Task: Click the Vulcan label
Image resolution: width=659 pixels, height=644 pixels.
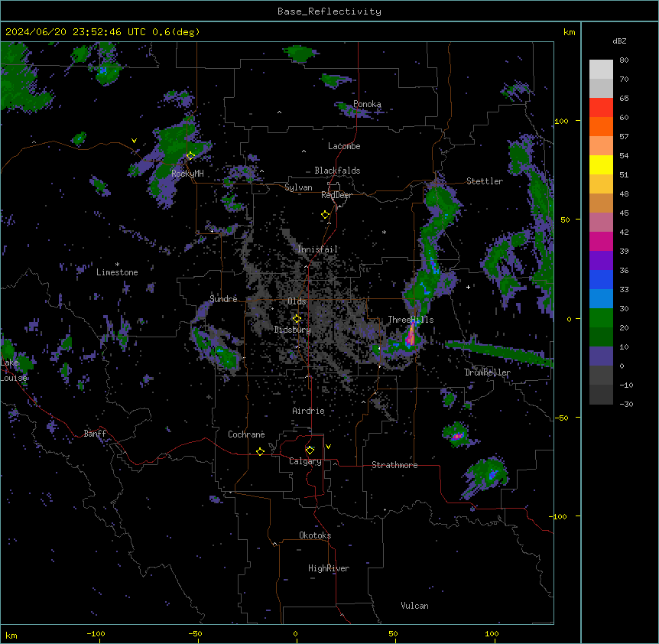Action: point(415,606)
